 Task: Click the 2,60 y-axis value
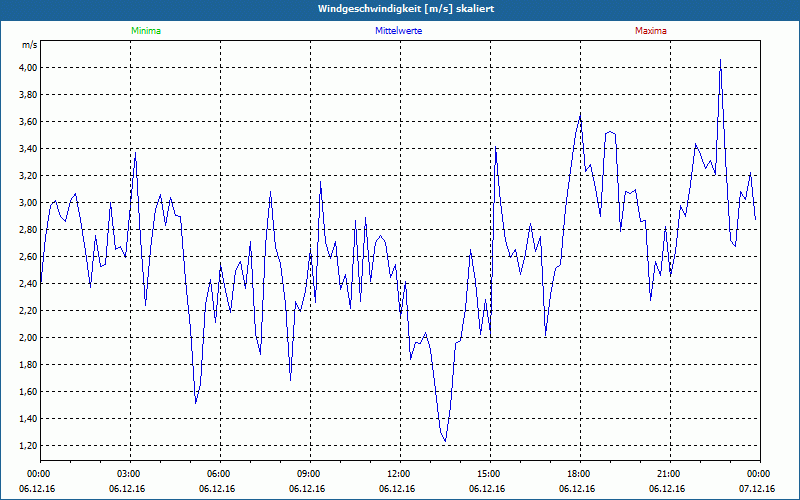tap(29, 257)
